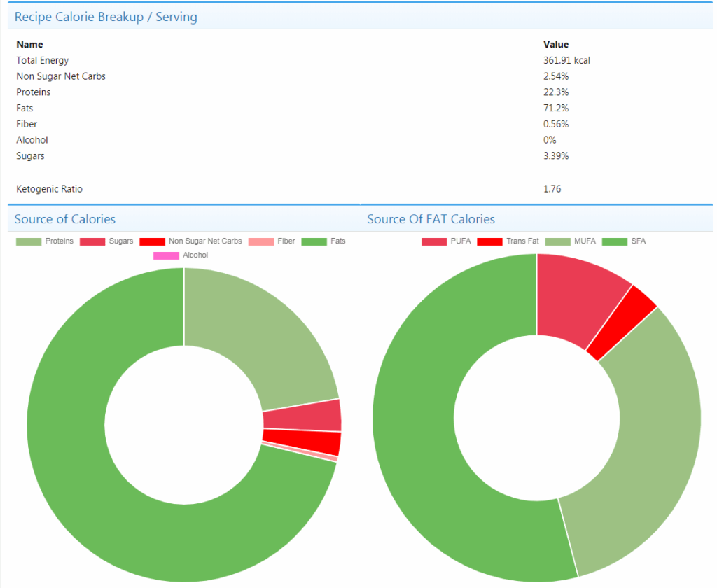717x588 pixels.
Task: Click the Name column header
Action: tap(29, 44)
